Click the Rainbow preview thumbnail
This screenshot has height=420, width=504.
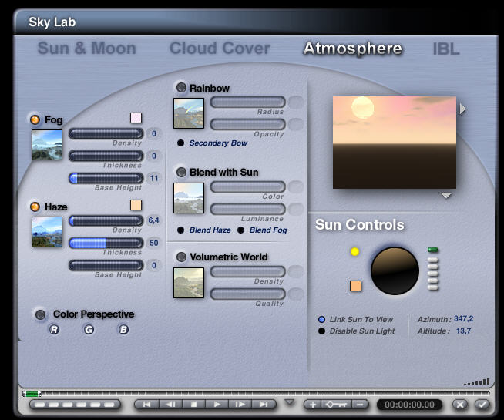189,113
